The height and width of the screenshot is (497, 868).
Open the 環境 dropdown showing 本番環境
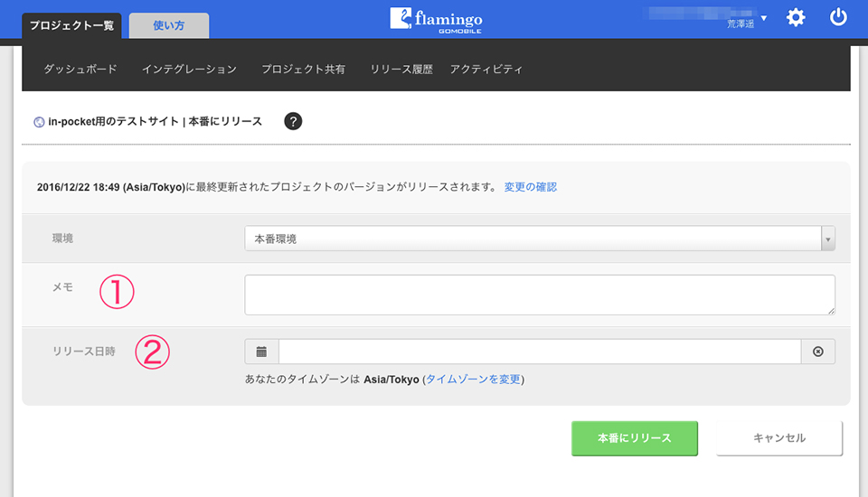540,239
